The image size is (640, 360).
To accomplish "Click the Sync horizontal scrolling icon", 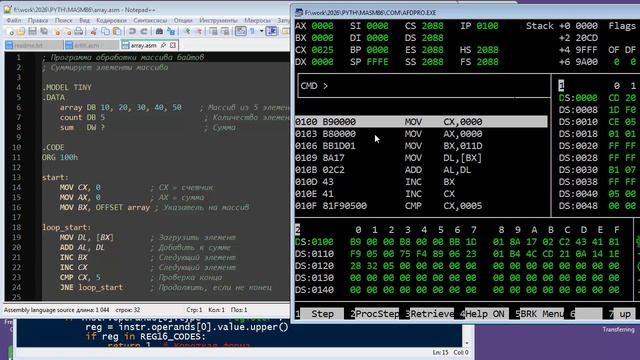I will pyautogui.click(x=225, y=31).
